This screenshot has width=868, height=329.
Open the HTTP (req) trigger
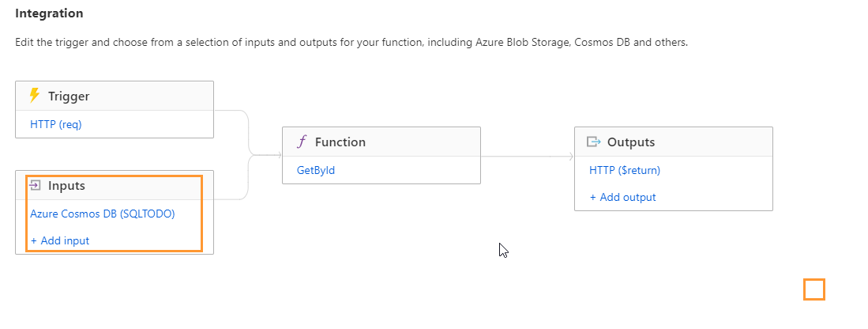(56, 124)
